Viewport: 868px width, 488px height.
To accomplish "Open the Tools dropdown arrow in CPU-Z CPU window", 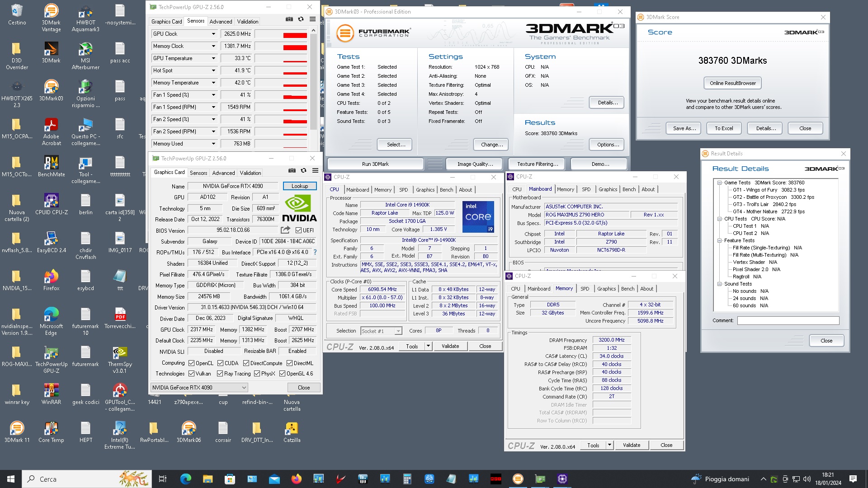I will pyautogui.click(x=428, y=347).
